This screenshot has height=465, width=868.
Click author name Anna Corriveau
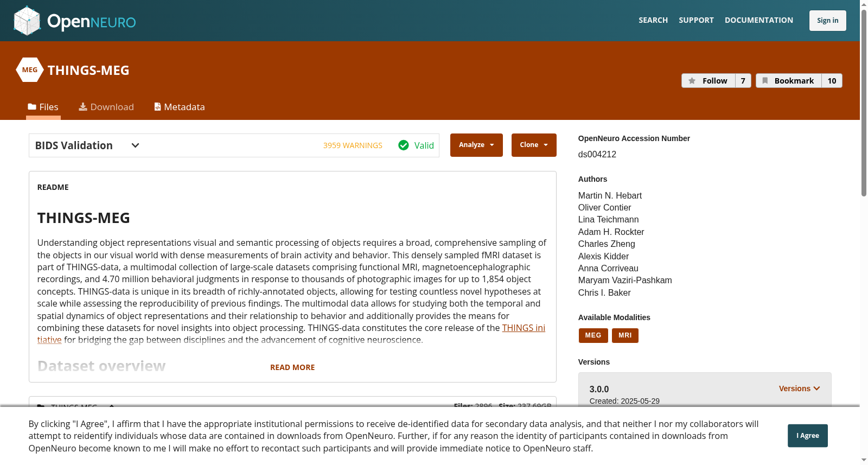pyautogui.click(x=608, y=269)
